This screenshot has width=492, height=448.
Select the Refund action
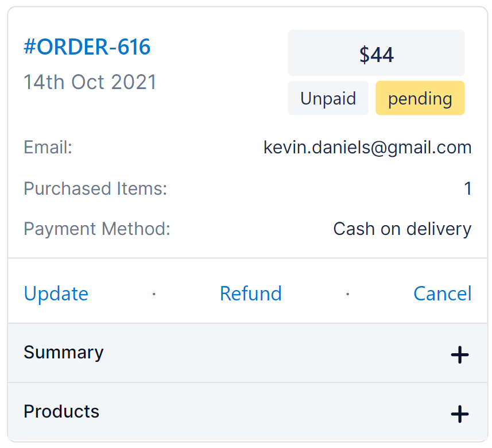tap(251, 293)
